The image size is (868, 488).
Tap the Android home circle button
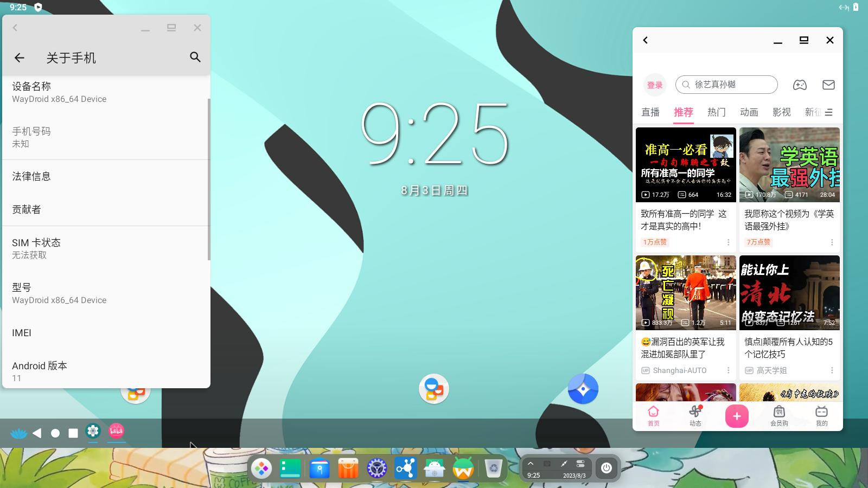click(55, 433)
